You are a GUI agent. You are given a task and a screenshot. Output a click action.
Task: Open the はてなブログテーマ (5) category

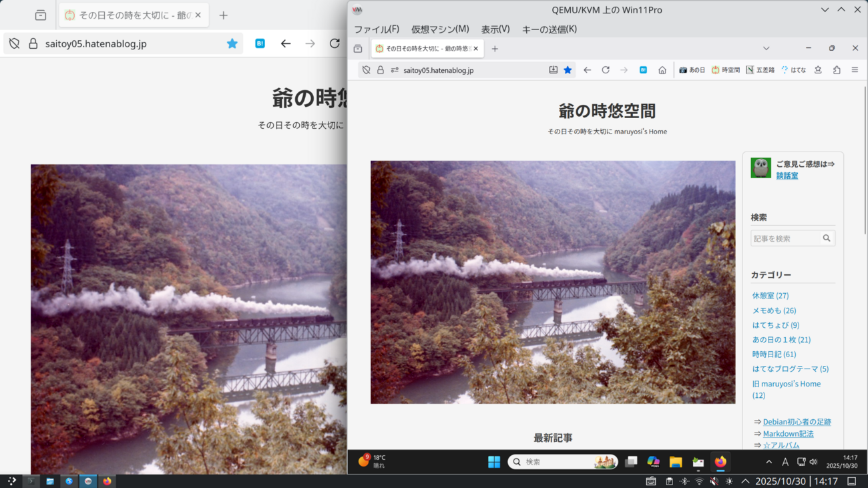(x=791, y=369)
